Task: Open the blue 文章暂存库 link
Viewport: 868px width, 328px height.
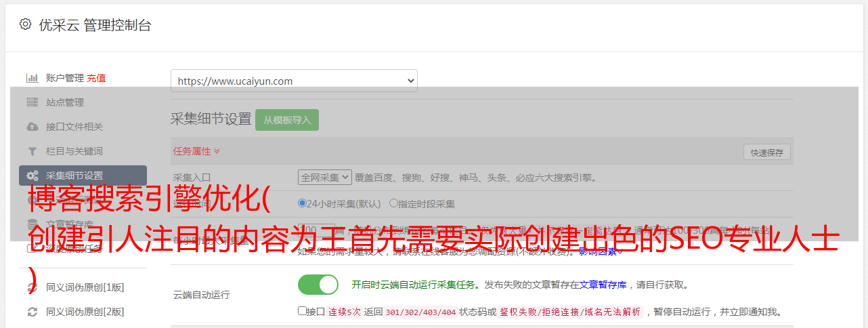Action: coord(603,285)
